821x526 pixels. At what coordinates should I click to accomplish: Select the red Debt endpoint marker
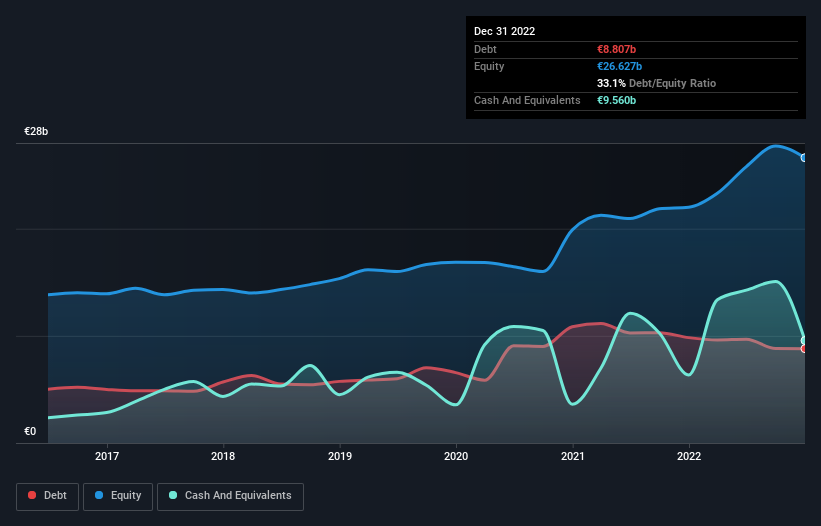click(x=804, y=349)
